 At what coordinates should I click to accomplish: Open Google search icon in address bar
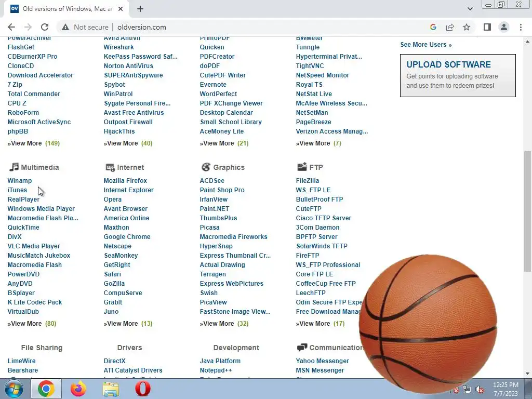pos(433,27)
